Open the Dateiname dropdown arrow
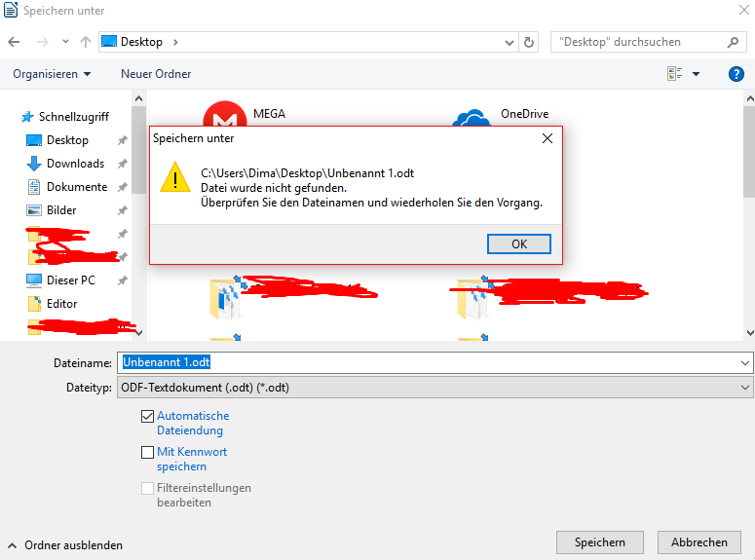Image resolution: width=755 pixels, height=560 pixels. (x=745, y=363)
